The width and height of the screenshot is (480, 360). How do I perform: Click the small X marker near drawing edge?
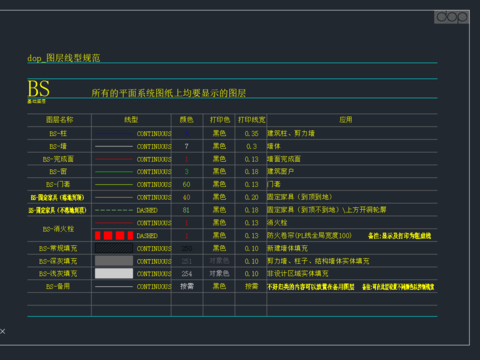pyautogui.click(x=3, y=331)
